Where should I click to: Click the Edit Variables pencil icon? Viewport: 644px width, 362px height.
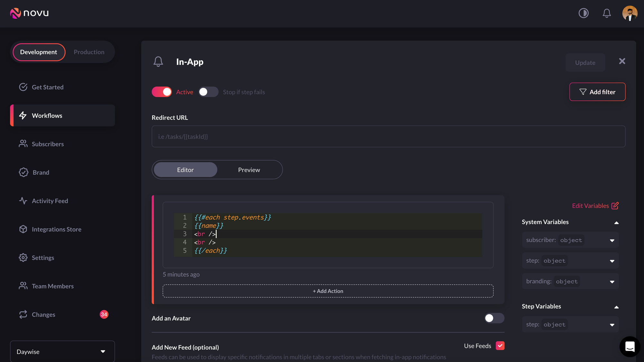[615, 205]
